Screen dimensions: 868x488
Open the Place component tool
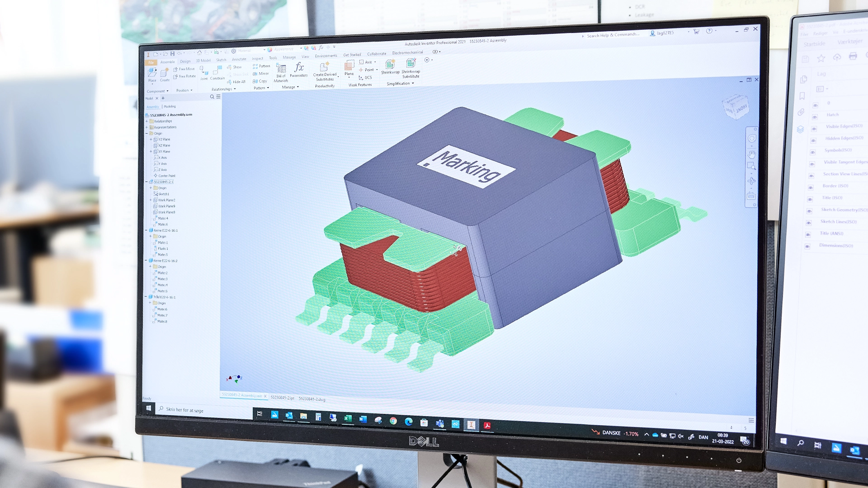[x=152, y=75]
